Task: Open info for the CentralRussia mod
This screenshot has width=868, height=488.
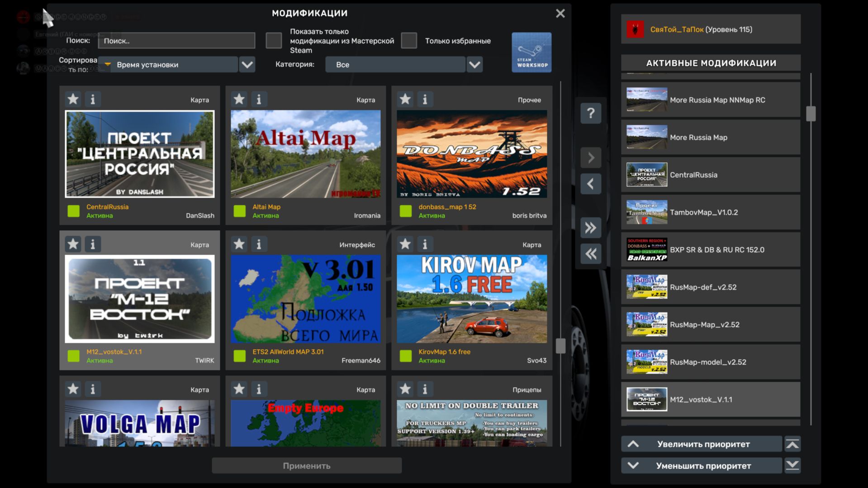Action: 93,99
